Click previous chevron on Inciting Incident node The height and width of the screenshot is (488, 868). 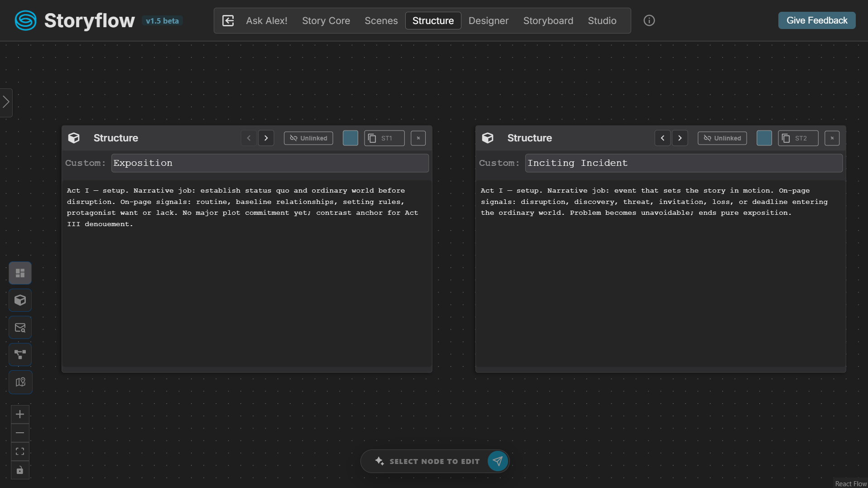(662, 138)
